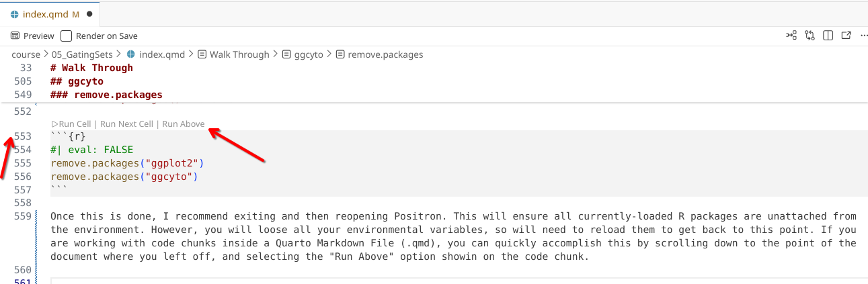
Task: Click the Run Next Cell link
Action: tap(127, 124)
